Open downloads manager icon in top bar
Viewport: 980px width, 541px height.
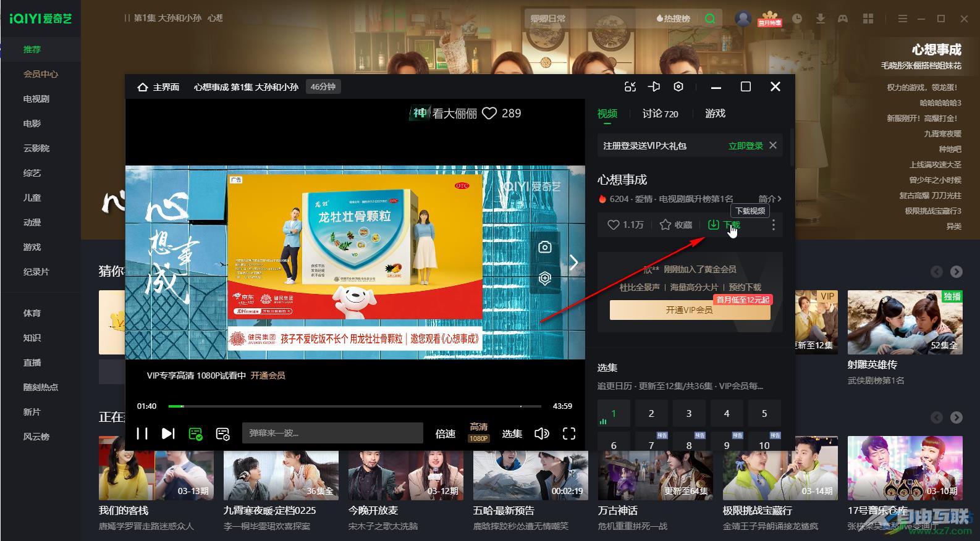[821, 19]
